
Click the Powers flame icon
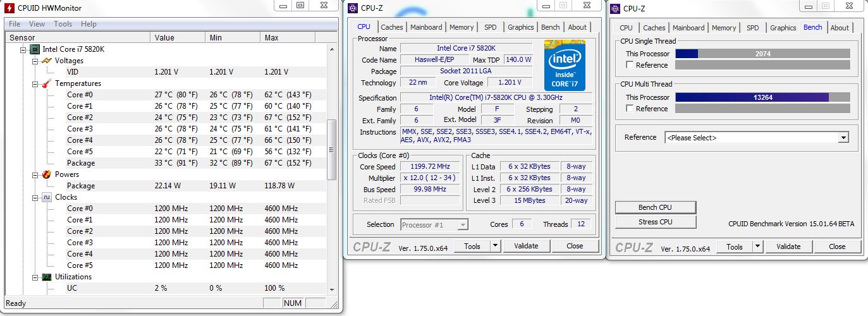coord(47,174)
